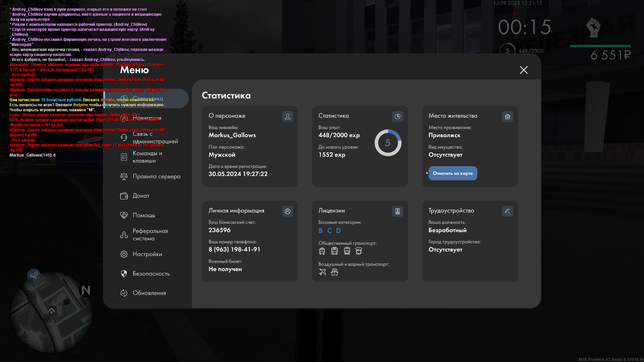Click the ship license icon
Image resolution: width=644 pixels, height=362 pixels.
coord(334,272)
